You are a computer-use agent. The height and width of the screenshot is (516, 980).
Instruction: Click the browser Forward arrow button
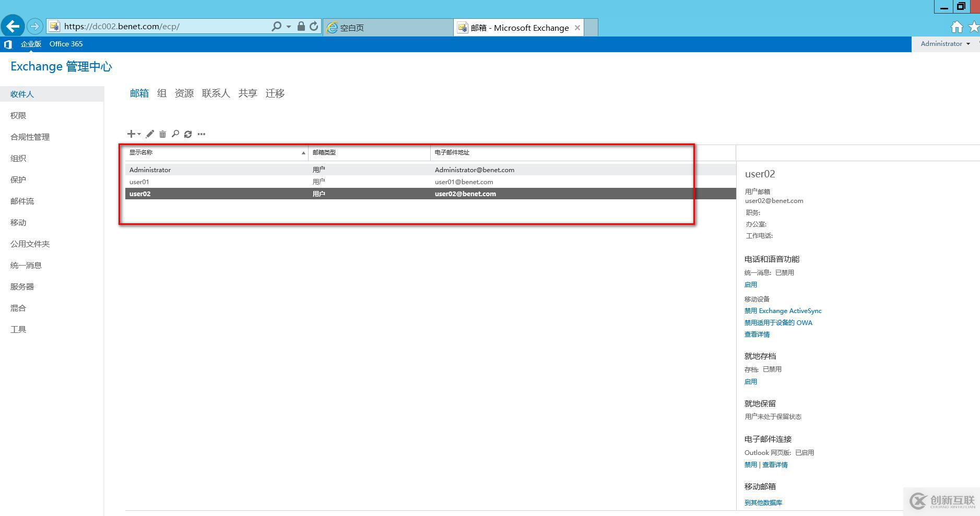pyautogui.click(x=34, y=26)
